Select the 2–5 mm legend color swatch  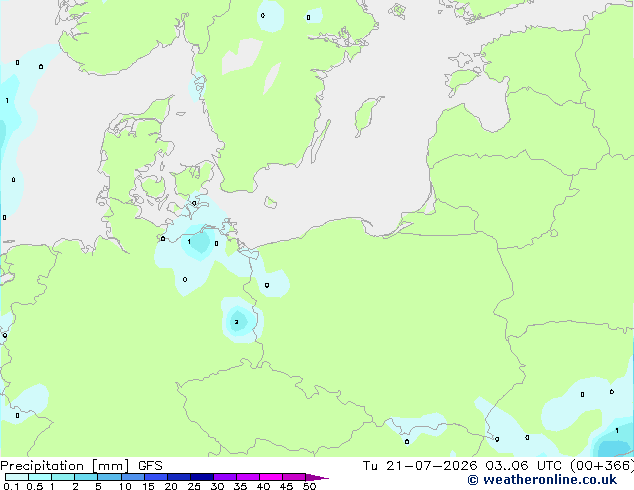(86, 477)
